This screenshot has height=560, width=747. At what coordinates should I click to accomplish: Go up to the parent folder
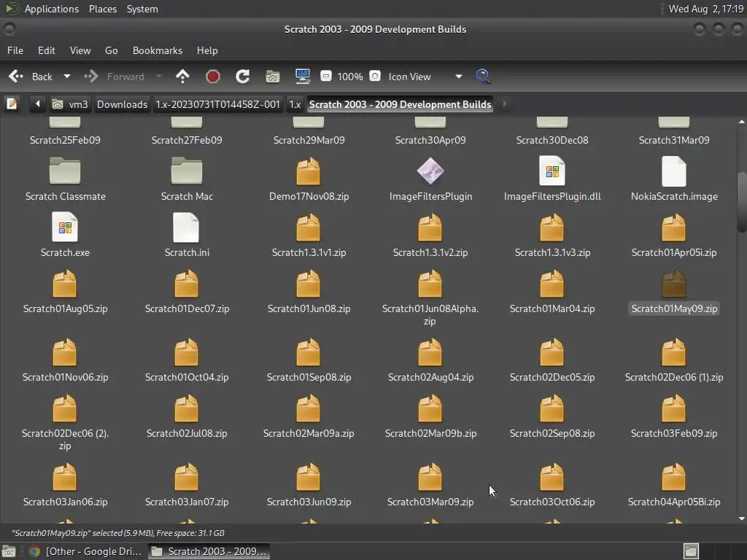(182, 76)
